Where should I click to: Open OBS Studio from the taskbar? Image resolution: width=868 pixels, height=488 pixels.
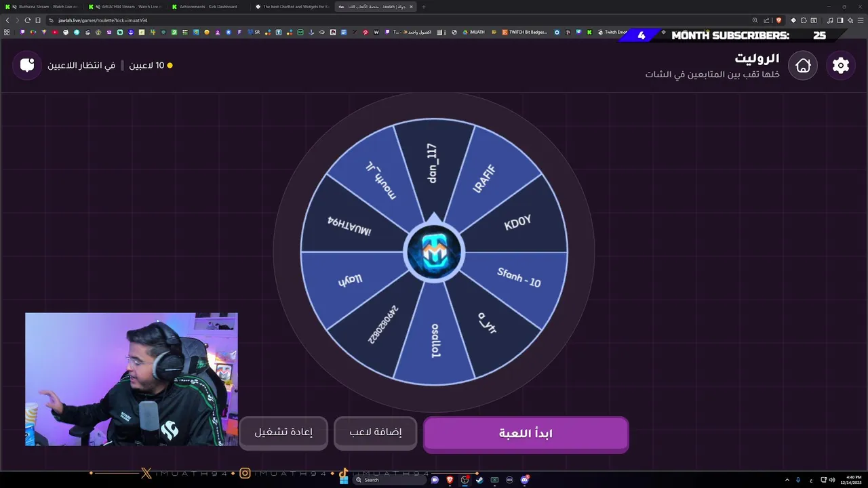coord(465,480)
